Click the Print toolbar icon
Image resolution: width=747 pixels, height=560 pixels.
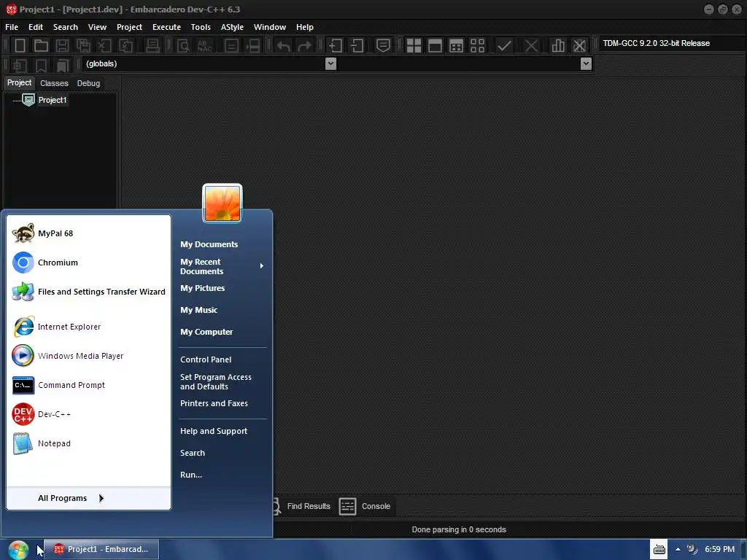pos(152,46)
